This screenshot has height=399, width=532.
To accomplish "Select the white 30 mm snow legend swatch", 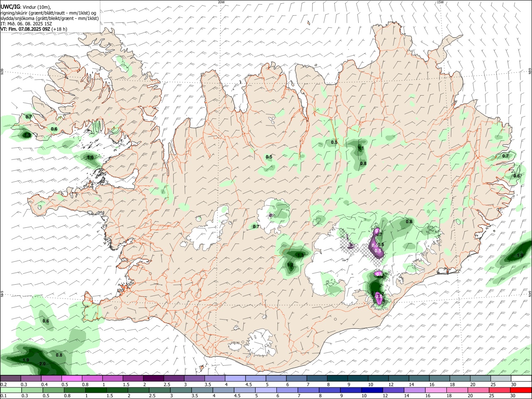I will [521, 378].
